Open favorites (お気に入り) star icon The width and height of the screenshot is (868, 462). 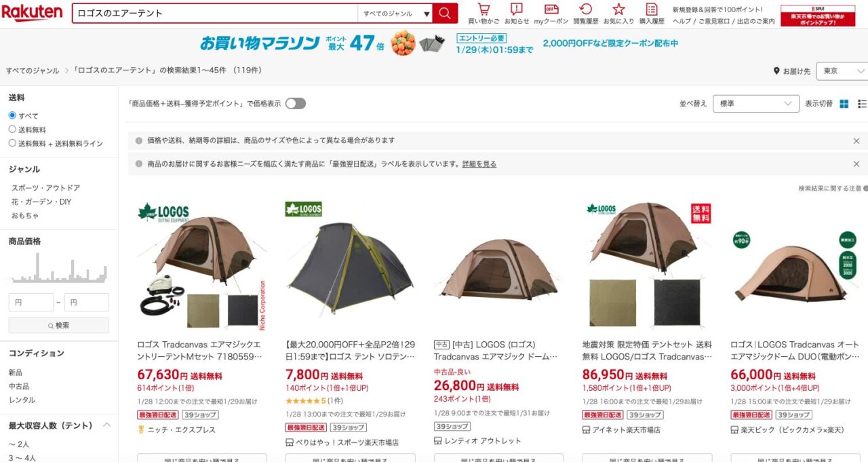click(618, 14)
